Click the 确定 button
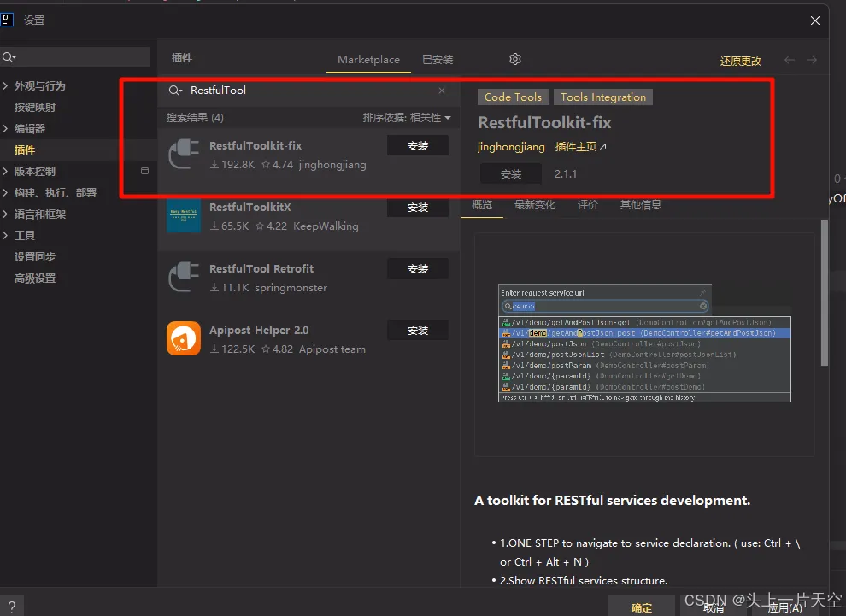The height and width of the screenshot is (616, 846). 642,607
